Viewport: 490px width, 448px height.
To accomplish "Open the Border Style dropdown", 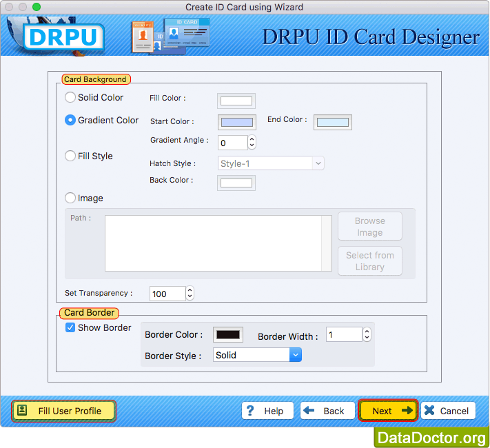I will (x=257, y=355).
